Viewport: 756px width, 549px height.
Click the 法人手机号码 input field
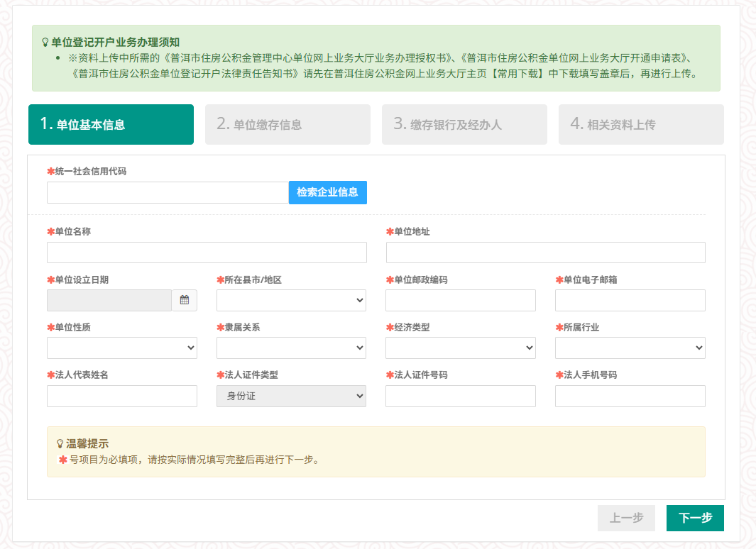(630, 396)
